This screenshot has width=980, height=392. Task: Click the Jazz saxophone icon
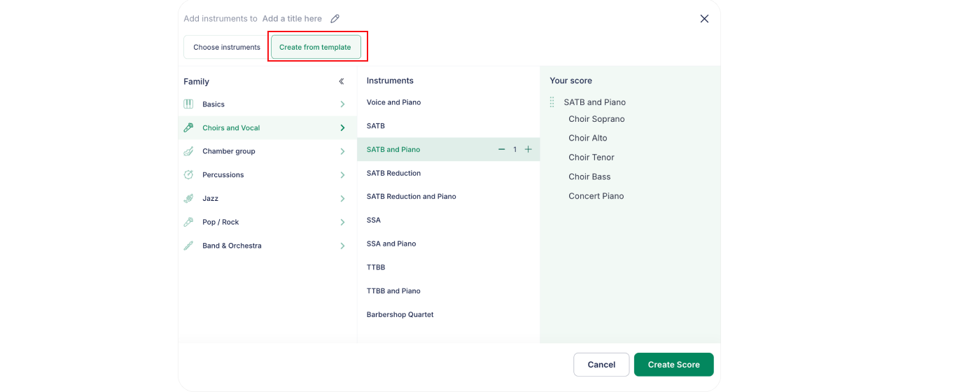[x=188, y=199]
